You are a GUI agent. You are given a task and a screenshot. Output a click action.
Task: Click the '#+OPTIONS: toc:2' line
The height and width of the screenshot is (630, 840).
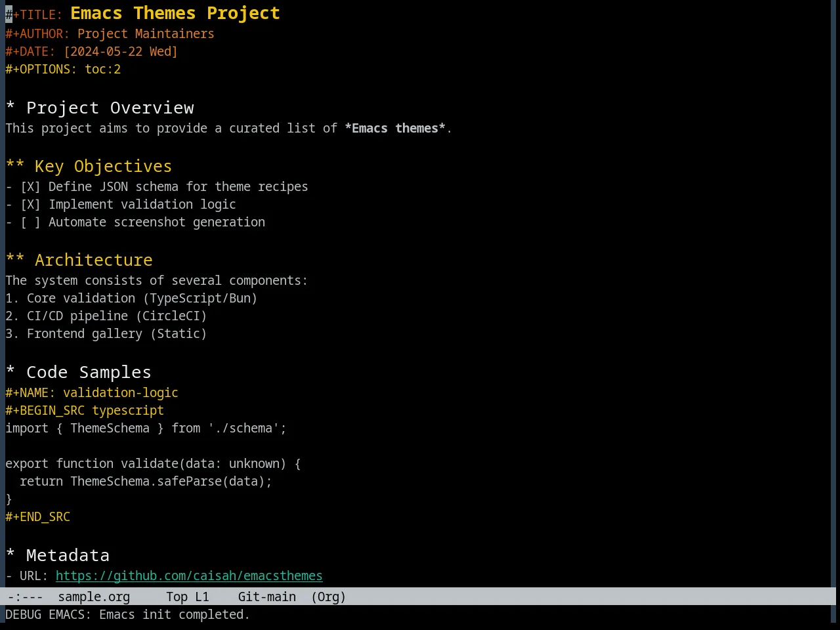pyautogui.click(x=63, y=70)
